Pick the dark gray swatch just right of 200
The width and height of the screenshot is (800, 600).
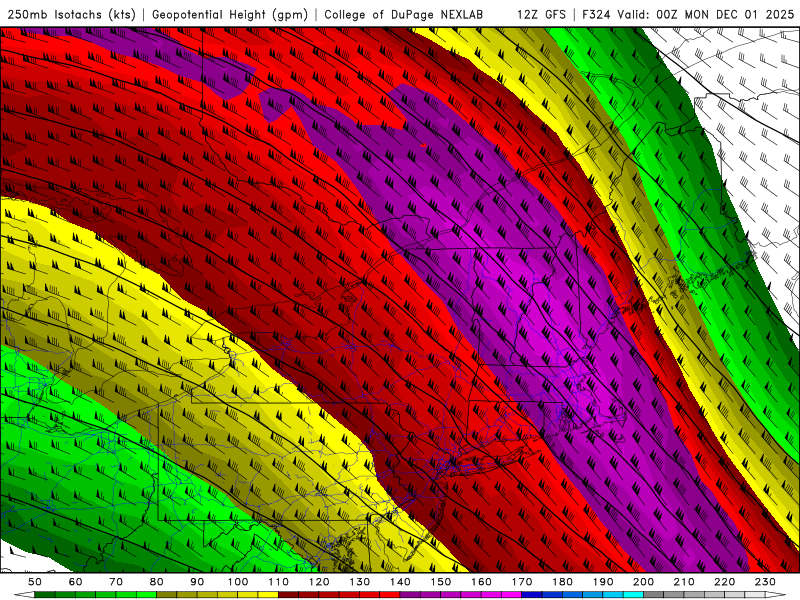(654, 595)
